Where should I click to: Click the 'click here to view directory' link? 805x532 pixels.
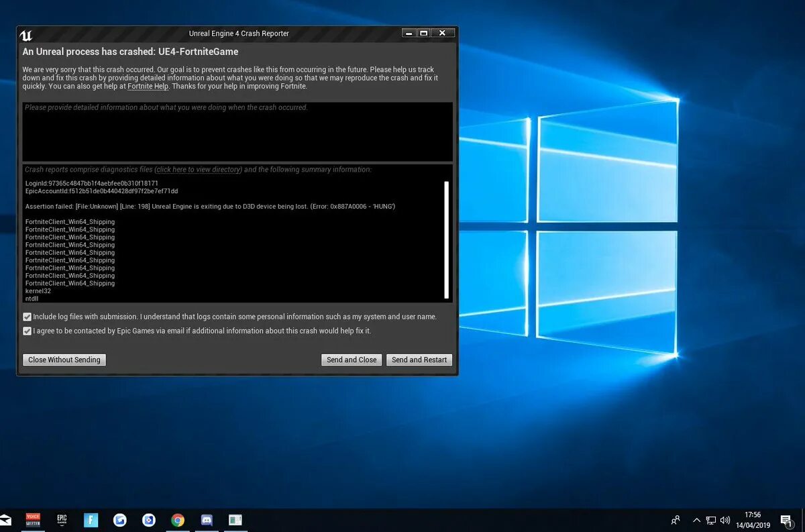(x=198, y=170)
